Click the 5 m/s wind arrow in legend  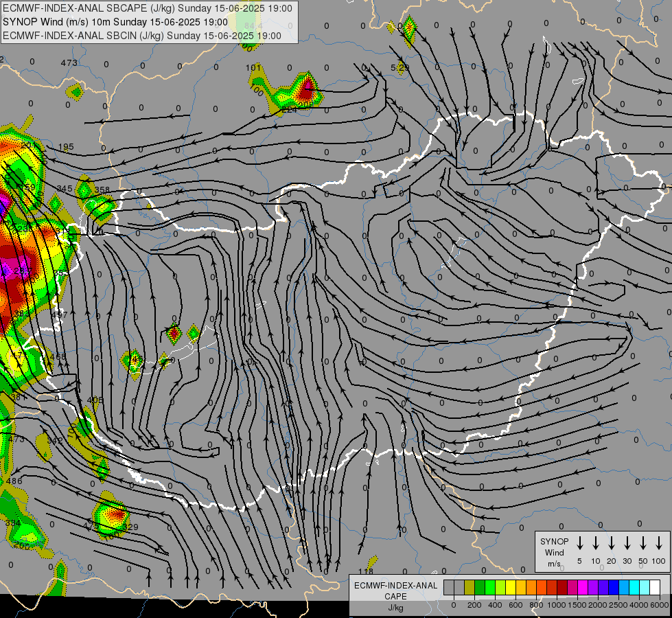(579, 543)
